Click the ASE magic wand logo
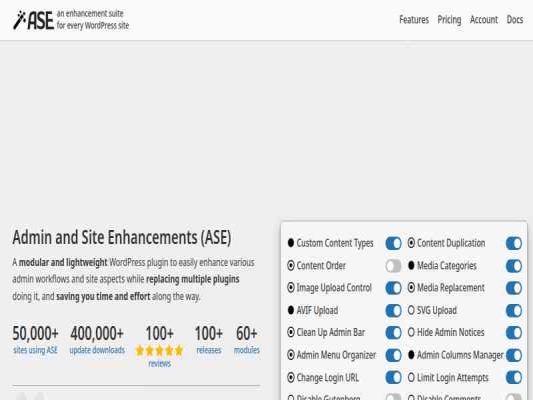This screenshot has width=533, height=400. [x=33, y=20]
